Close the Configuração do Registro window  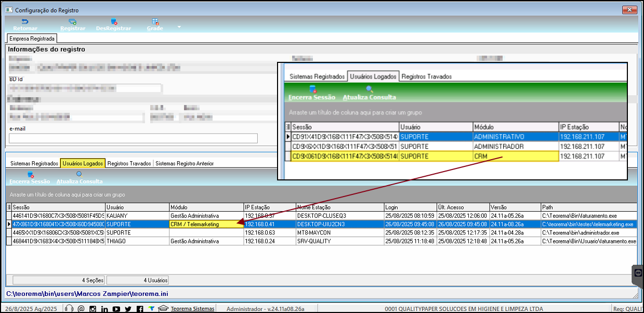pyautogui.click(x=629, y=10)
